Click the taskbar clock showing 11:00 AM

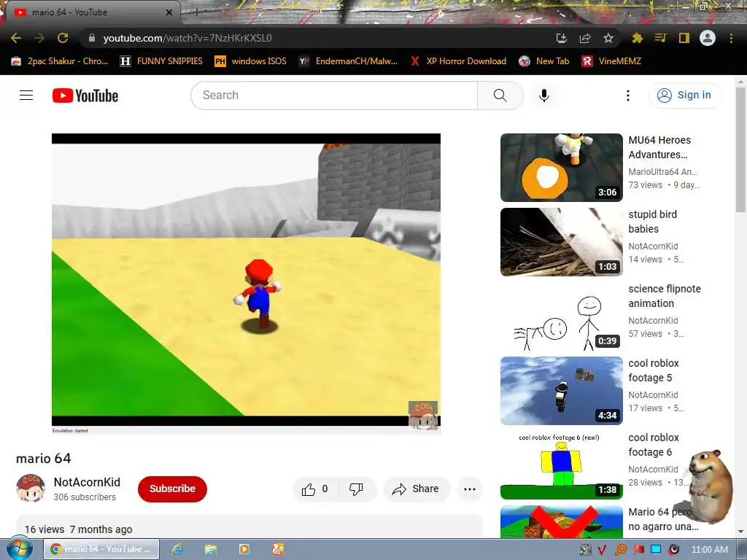[709, 550]
